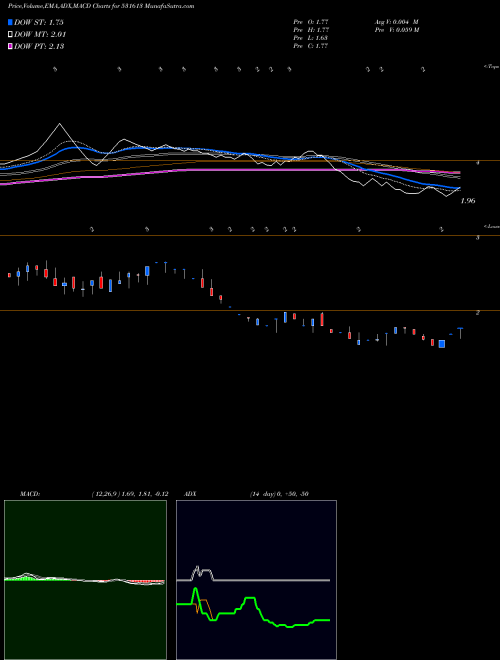Click inside the dark blue ADX indicator chart
Viewport: 500px width, 660px height.
coord(256,580)
